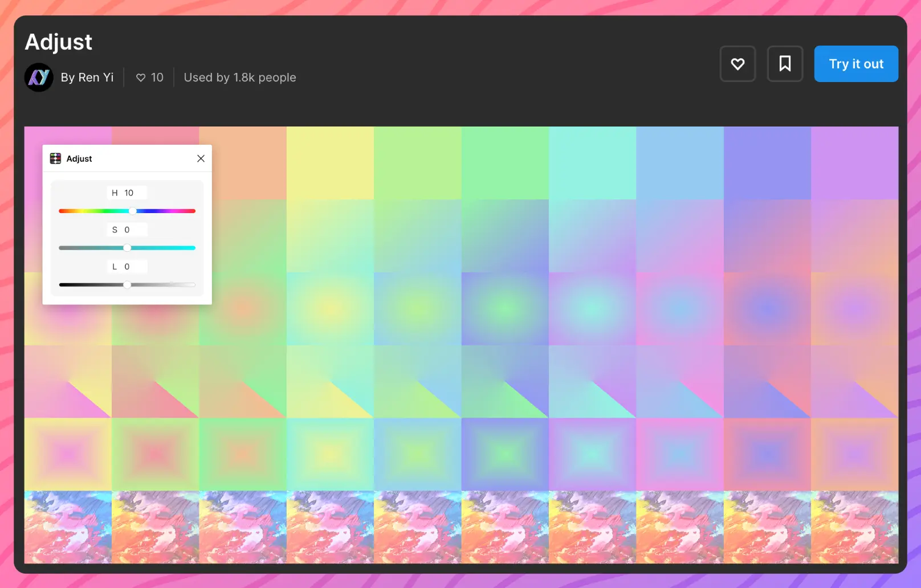The image size is (921, 588).
Task: Click the Adjust plugin logo icon
Action: [x=55, y=158]
